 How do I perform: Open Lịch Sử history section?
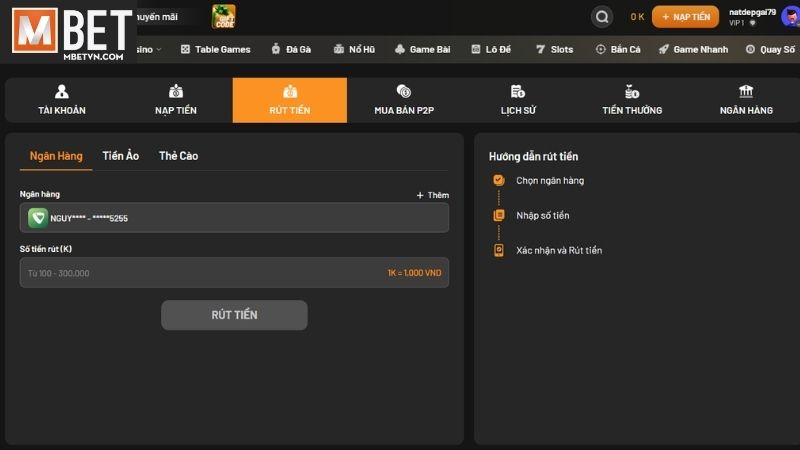[518, 100]
